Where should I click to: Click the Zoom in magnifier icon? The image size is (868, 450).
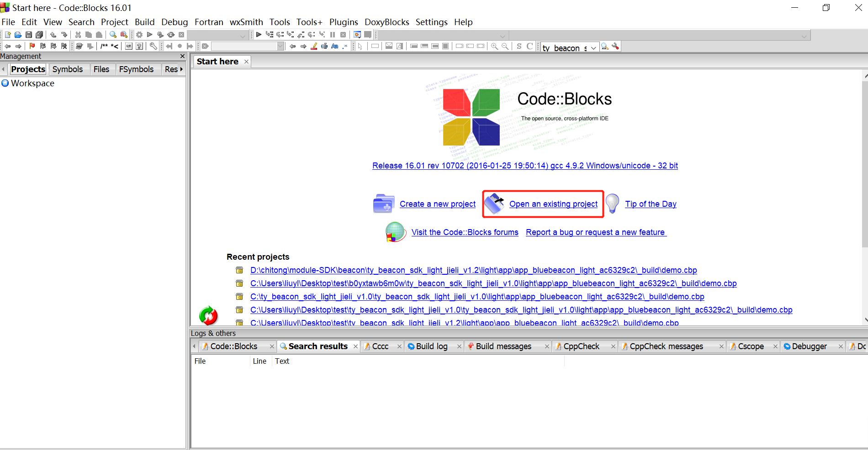tap(494, 46)
